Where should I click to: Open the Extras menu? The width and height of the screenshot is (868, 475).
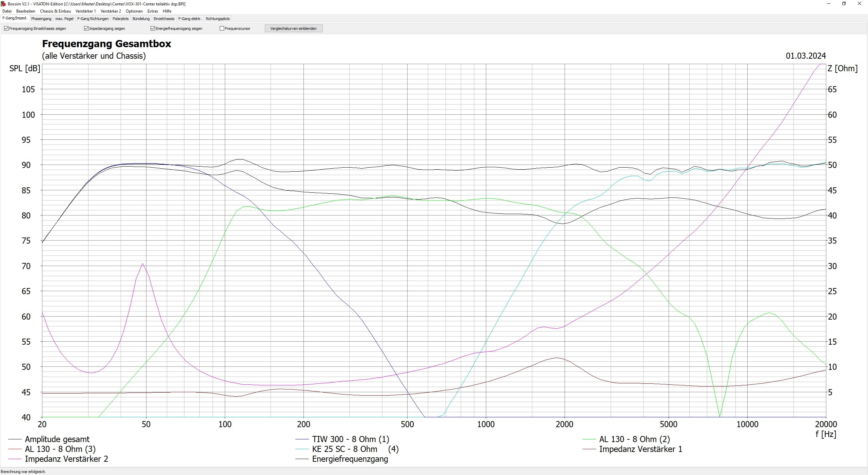click(153, 11)
